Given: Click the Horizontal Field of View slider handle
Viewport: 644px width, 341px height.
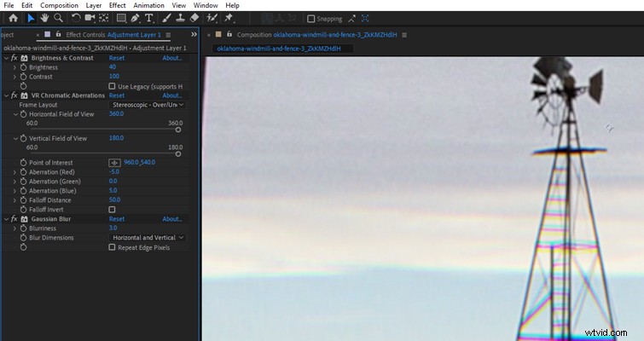Looking at the screenshot, I should [178, 130].
